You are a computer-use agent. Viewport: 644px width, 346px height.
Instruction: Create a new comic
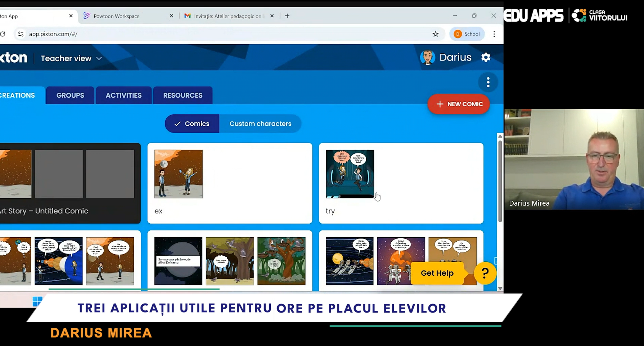click(x=459, y=104)
